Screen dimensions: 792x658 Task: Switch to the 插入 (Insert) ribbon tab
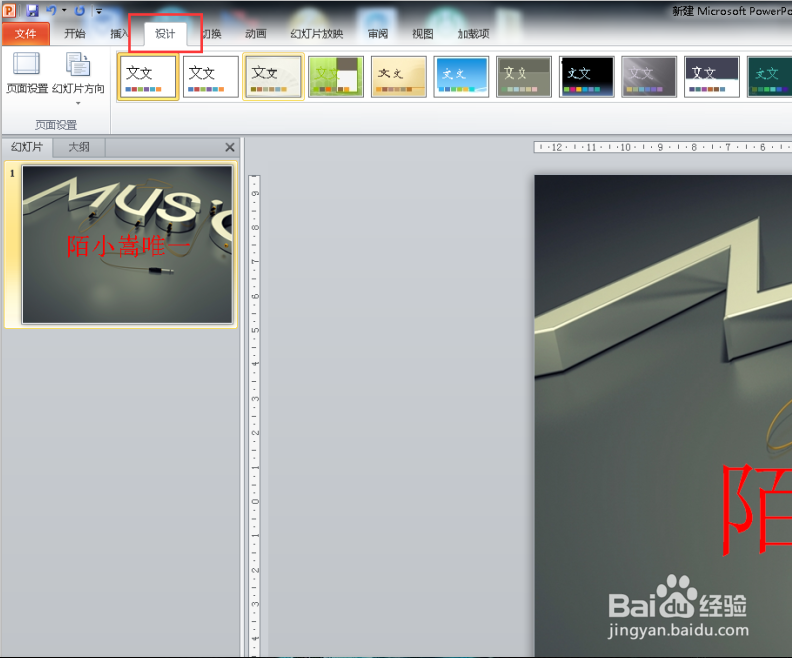click(x=119, y=34)
